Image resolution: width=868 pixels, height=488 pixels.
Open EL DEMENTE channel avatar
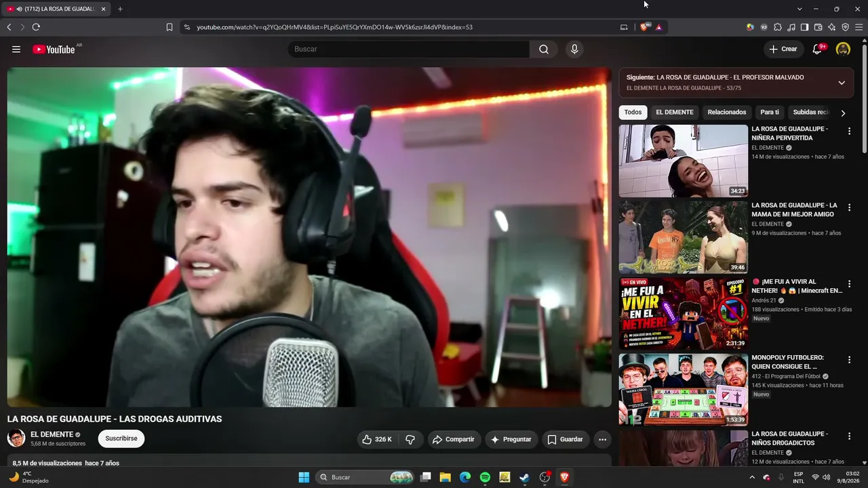16,438
